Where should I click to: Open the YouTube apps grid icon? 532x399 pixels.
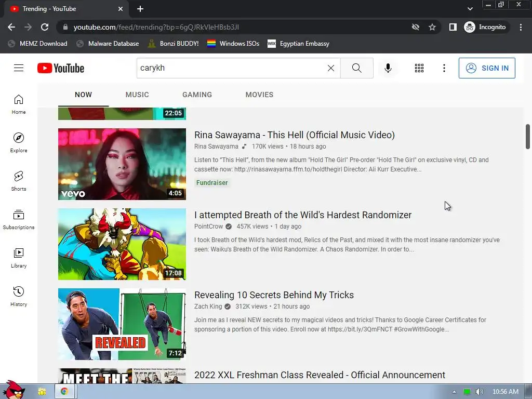coord(419,68)
